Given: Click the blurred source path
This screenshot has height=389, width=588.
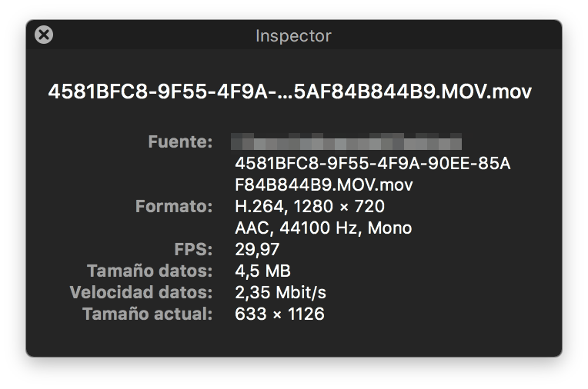Looking at the screenshot, I should pyautogui.click(x=346, y=142).
